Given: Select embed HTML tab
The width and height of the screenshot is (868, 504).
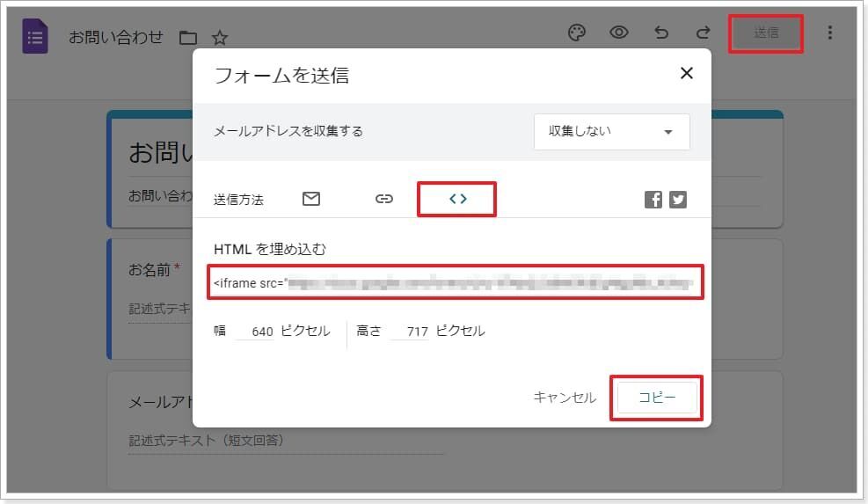Looking at the screenshot, I should coord(458,198).
